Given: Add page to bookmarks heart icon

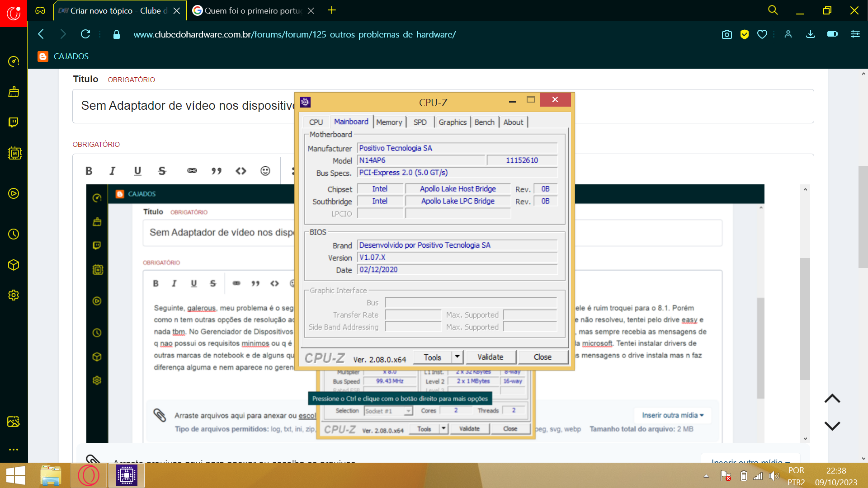Looking at the screenshot, I should [762, 34].
